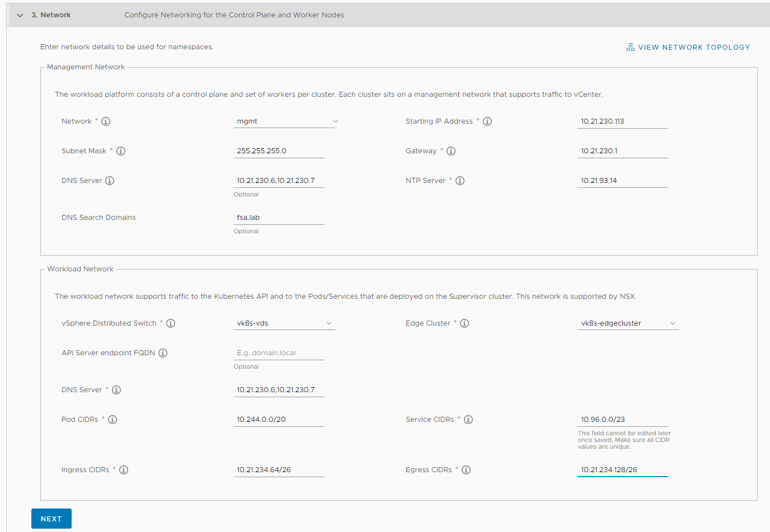
Task: Click info icon next to Egress CIDRs
Action: (x=466, y=470)
